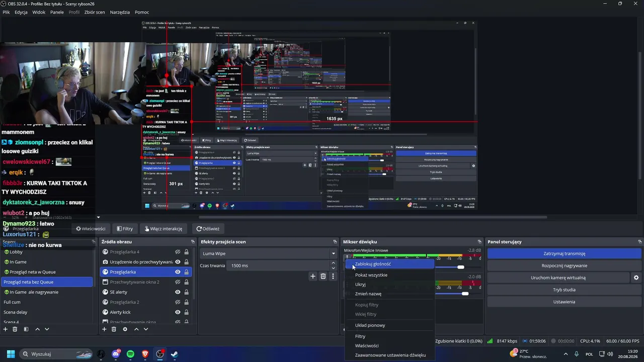Float the Panel sterujący dock

[x=640, y=242]
